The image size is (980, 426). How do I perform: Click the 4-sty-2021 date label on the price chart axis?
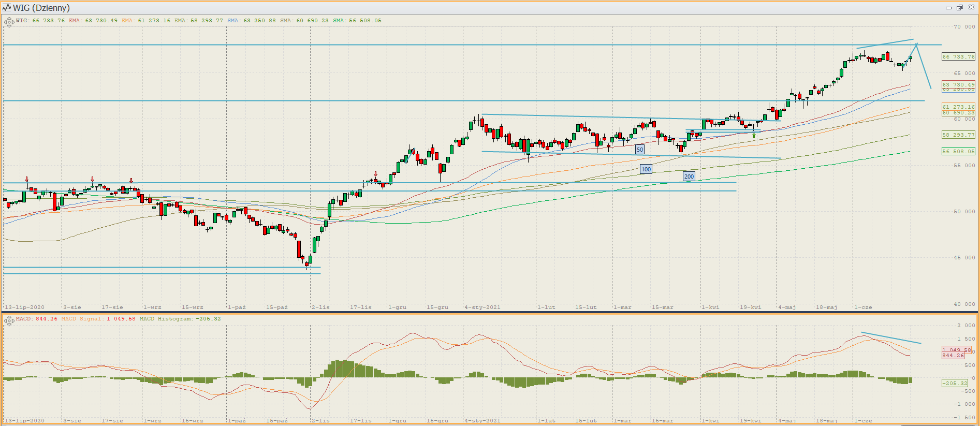point(482,307)
